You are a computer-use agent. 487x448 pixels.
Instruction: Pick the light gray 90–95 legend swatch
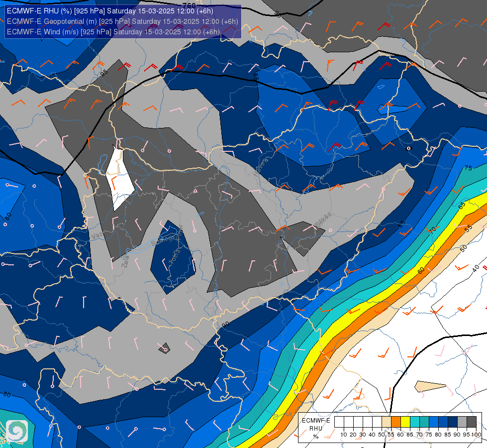tap(462, 422)
